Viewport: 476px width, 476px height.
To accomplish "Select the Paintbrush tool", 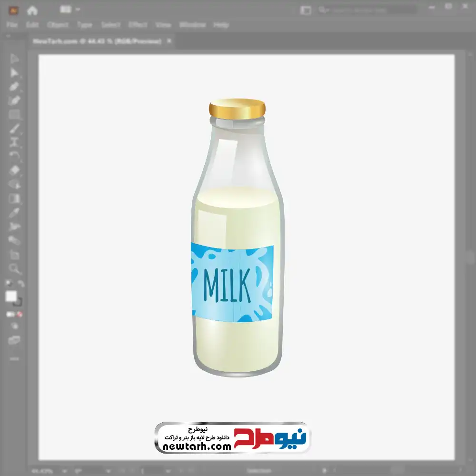I will [14, 129].
